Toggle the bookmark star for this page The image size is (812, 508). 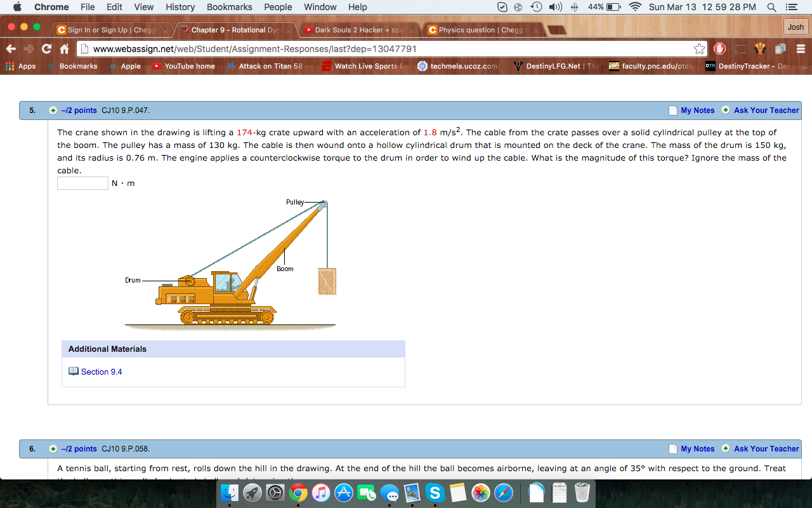pyautogui.click(x=700, y=48)
